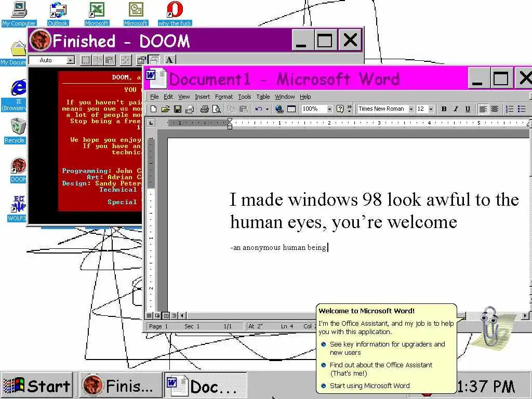Switch to Normal View button at bottom
Image resolution: width=532 pixels, height=399 pixels.
point(149,315)
